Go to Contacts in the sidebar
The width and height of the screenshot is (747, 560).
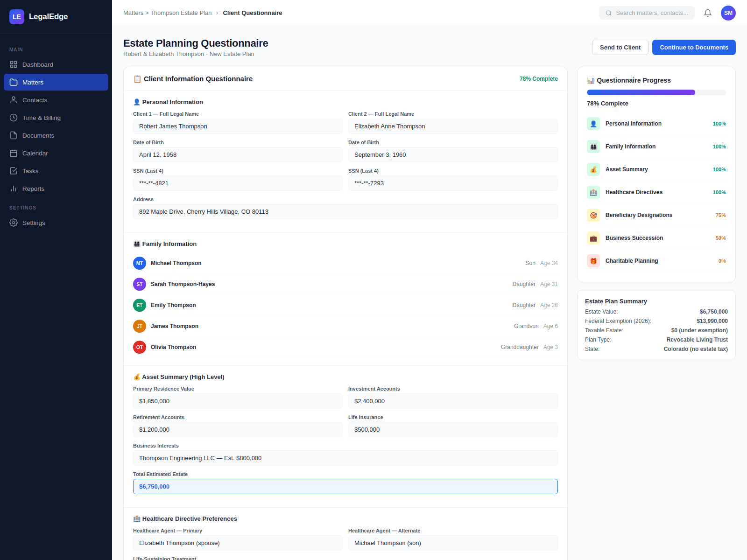tap(56, 100)
